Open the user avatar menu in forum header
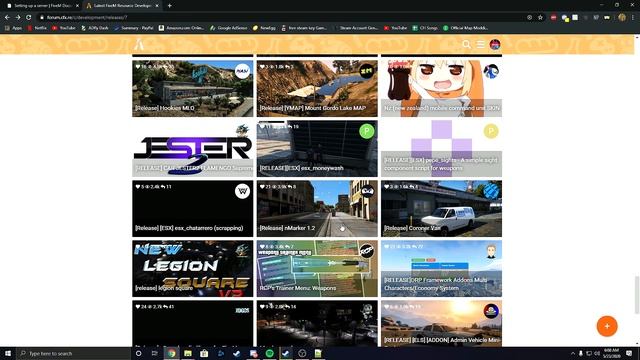Image resolution: width=640 pixels, height=360 pixels. point(495,44)
